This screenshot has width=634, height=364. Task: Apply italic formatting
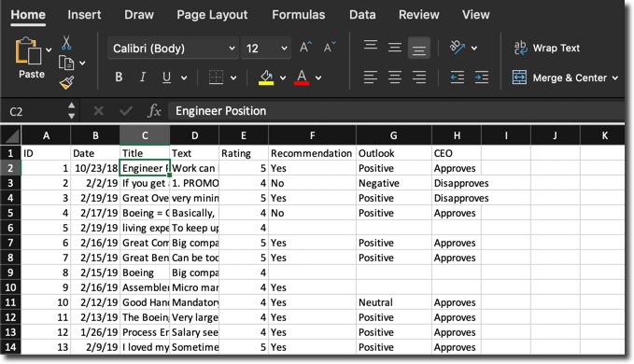click(x=142, y=77)
